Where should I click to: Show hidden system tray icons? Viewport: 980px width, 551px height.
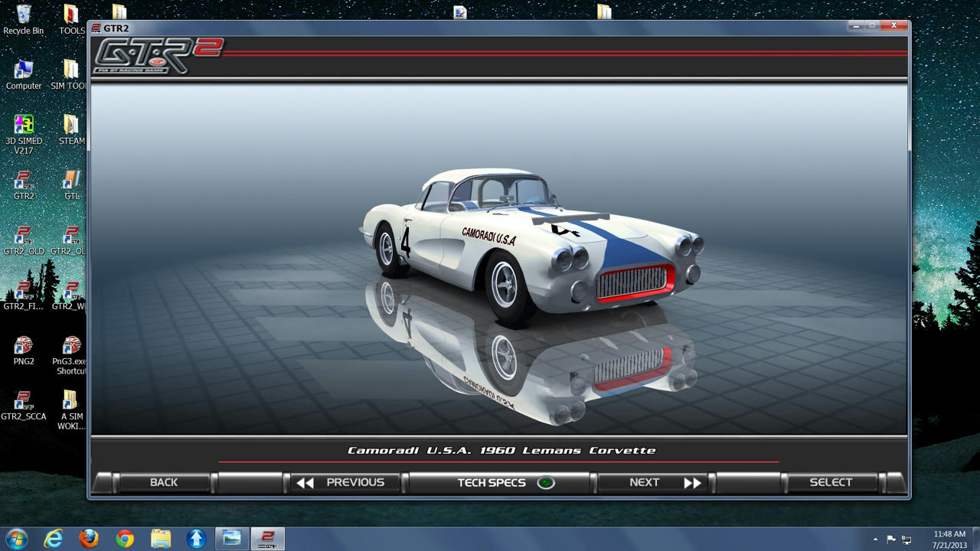[x=876, y=540]
